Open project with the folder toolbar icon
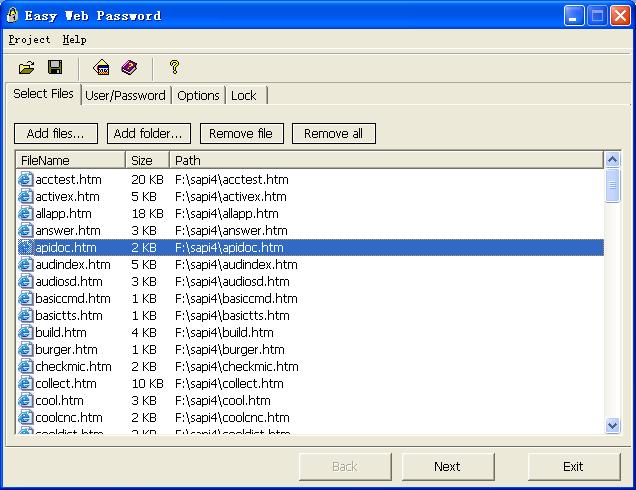 click(x=26, y=67)
